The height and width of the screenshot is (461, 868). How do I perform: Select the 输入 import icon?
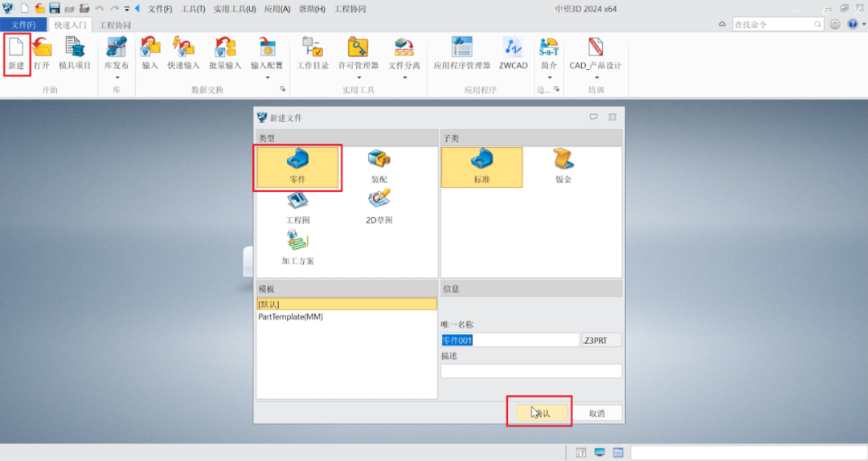click(150, 53)
